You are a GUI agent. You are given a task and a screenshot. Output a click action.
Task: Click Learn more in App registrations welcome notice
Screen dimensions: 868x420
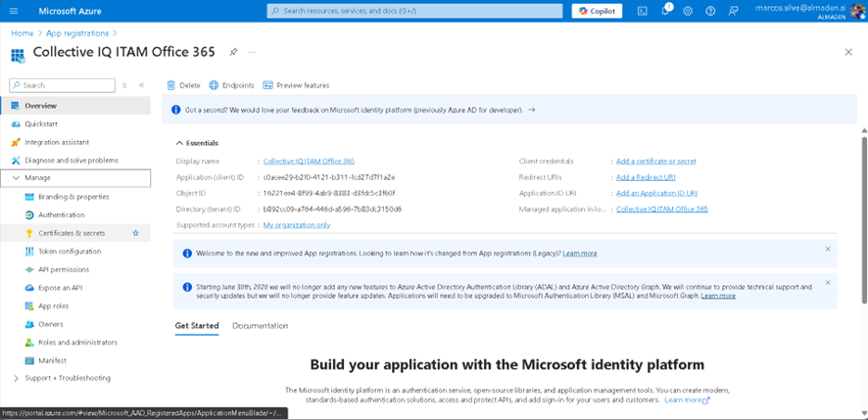coord(580,254)
